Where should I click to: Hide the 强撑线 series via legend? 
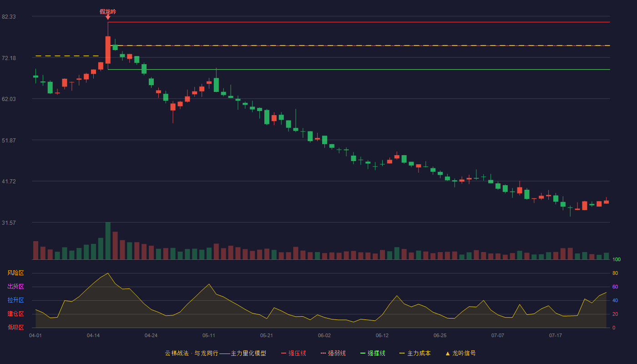pyautogui.click(x=373, y=353)
